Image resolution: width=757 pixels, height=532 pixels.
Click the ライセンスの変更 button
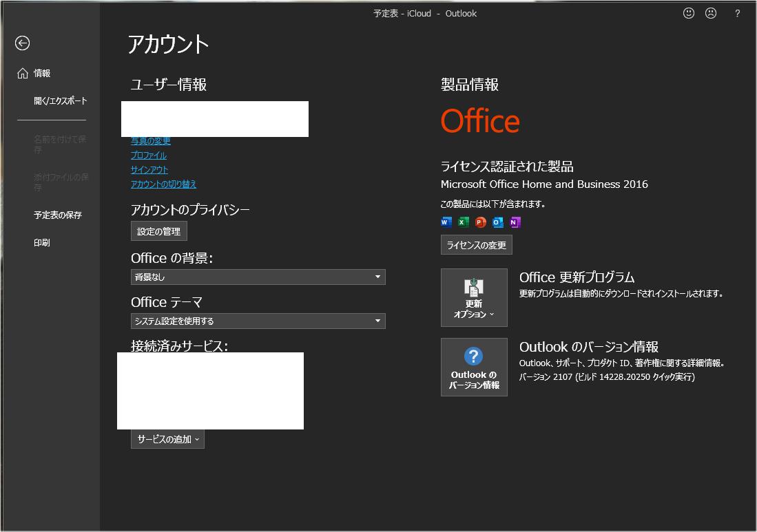coord(476,245)
